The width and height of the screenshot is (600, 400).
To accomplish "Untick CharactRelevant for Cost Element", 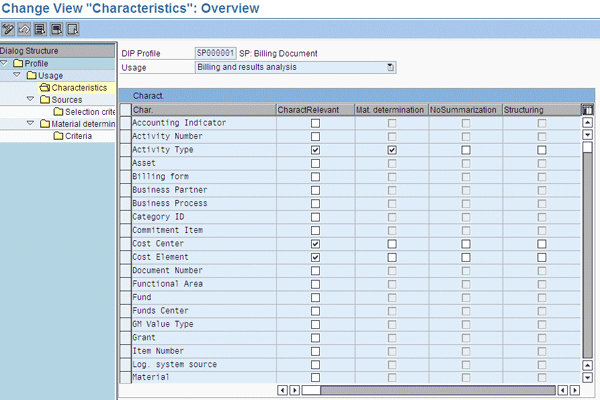I will (x=315, y=257).
